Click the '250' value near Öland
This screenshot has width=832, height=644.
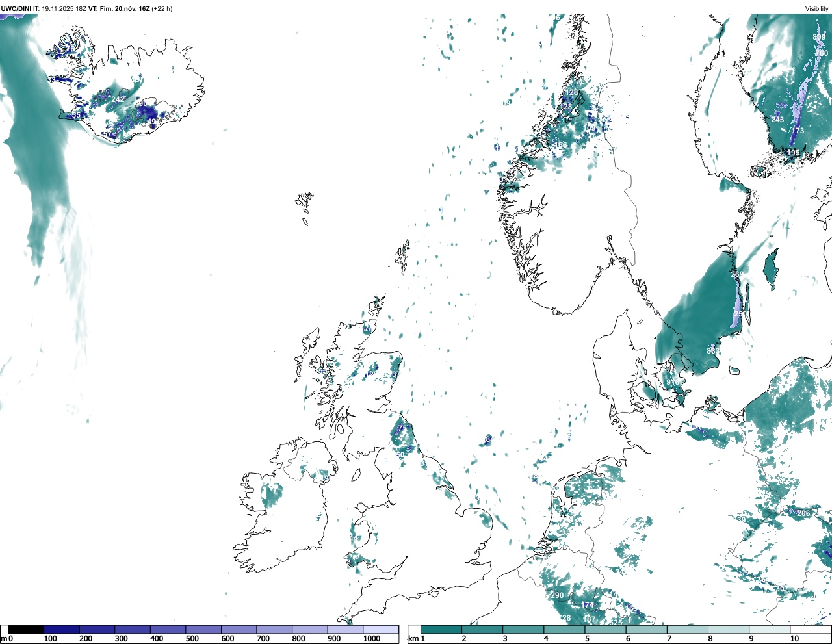[740, 314]
